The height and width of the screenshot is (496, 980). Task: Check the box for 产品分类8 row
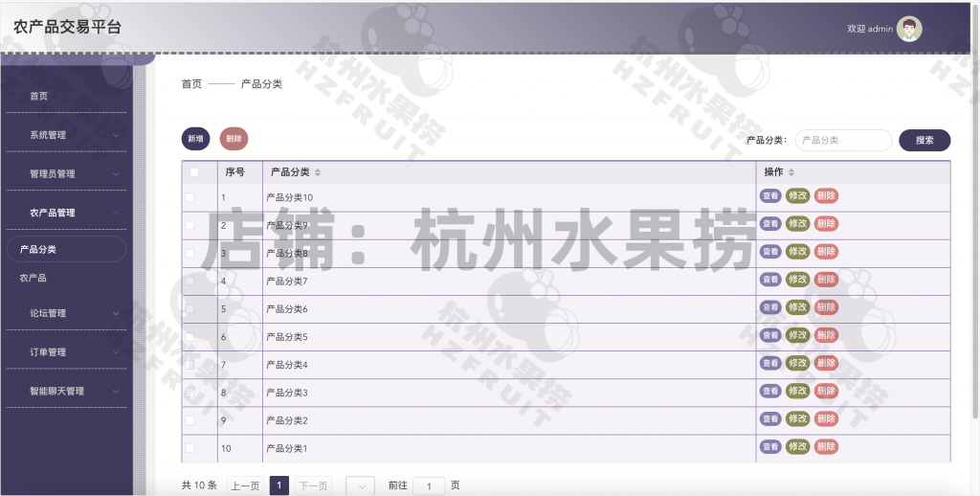190,253
